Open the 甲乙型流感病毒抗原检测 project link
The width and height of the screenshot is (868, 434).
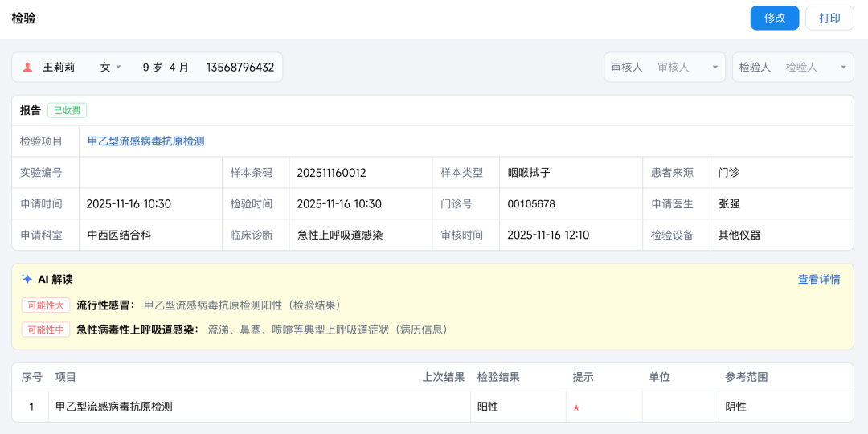pos(145,141)
